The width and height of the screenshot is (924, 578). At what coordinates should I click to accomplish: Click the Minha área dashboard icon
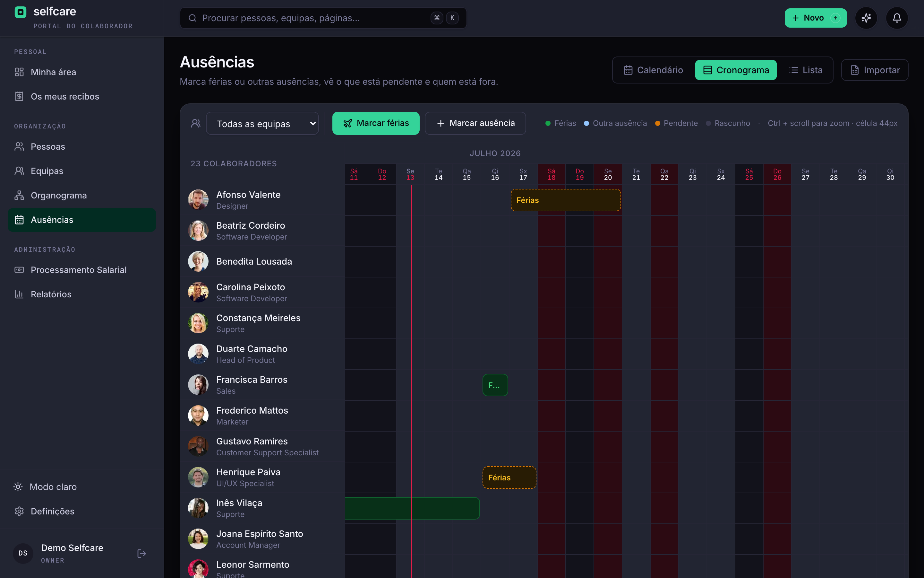[19, 72]
